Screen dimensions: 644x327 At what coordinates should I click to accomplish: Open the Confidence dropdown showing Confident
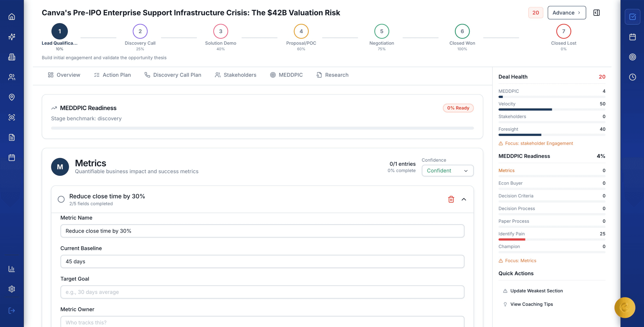[447, 171]
